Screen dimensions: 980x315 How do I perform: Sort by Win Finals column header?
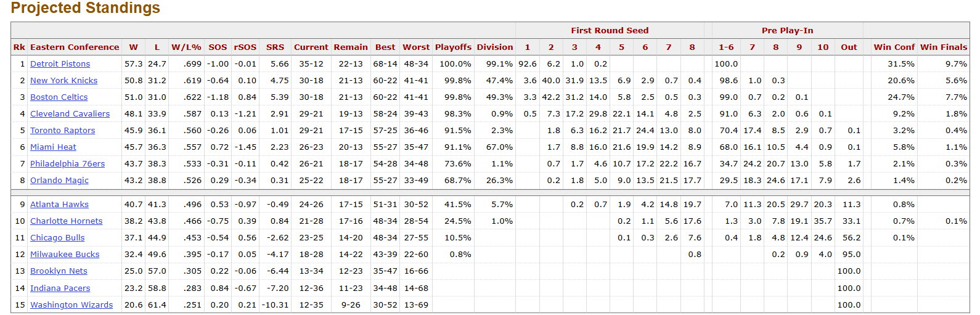click(x=944, y=47)
